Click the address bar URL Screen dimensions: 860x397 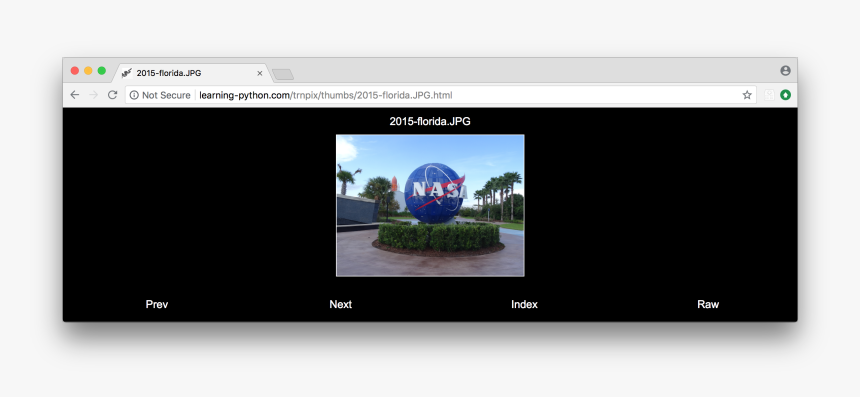pos(326,95)
